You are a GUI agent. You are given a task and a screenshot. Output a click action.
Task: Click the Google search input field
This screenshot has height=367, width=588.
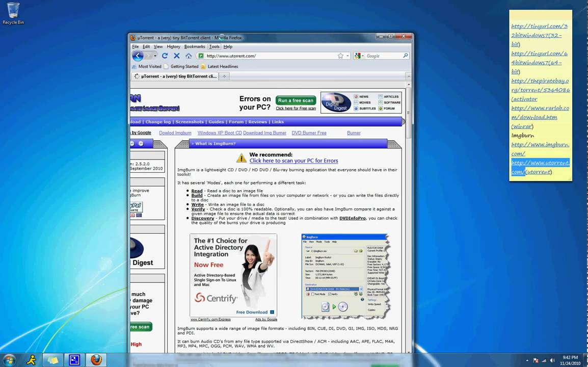[384, 56]
